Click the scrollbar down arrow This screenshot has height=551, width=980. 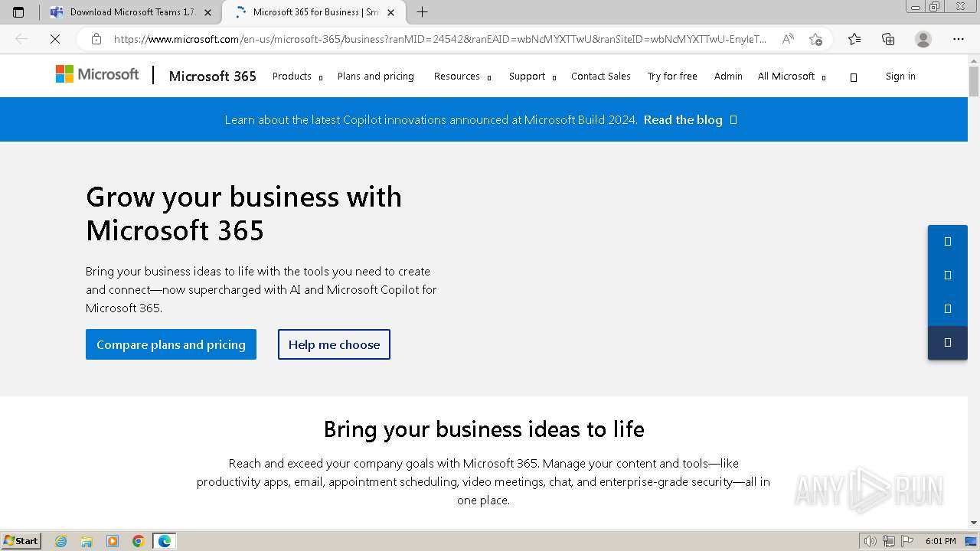pyautogui.click(x=974, y=523)
